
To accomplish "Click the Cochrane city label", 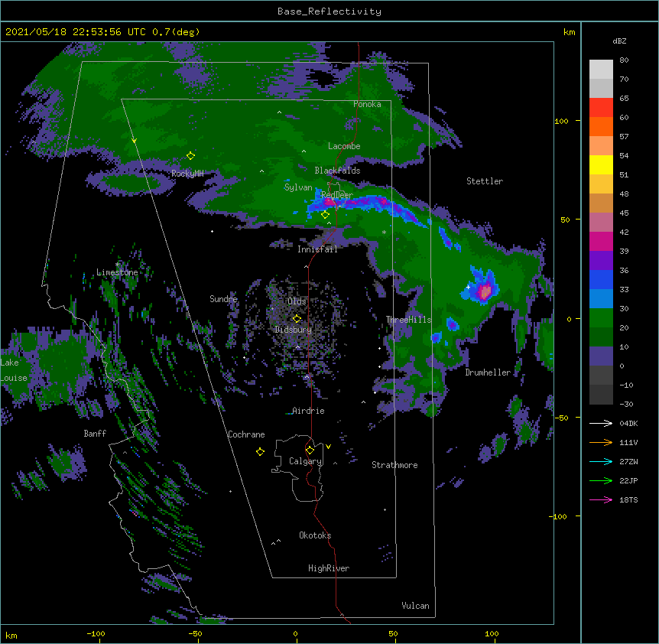I will 246,434.
